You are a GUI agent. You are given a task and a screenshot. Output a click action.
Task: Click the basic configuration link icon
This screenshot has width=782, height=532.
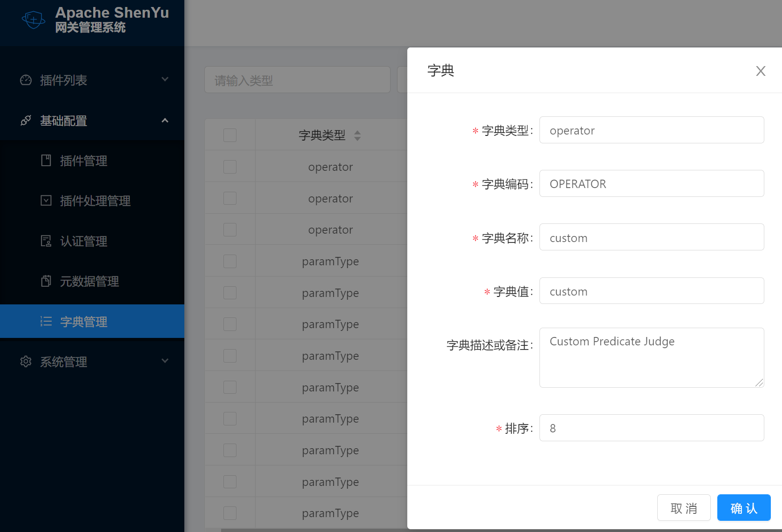(26, 121)
